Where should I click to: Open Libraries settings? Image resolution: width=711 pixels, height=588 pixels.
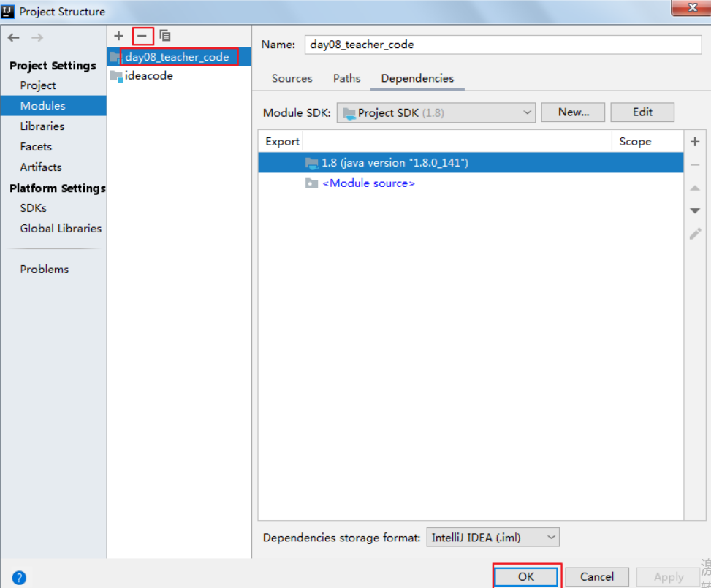pos(42,126)
